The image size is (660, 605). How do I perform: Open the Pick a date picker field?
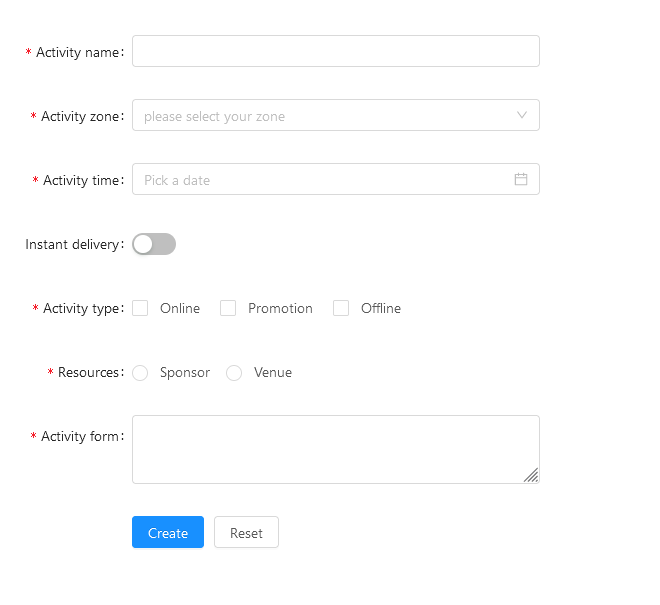pos(336,179)
